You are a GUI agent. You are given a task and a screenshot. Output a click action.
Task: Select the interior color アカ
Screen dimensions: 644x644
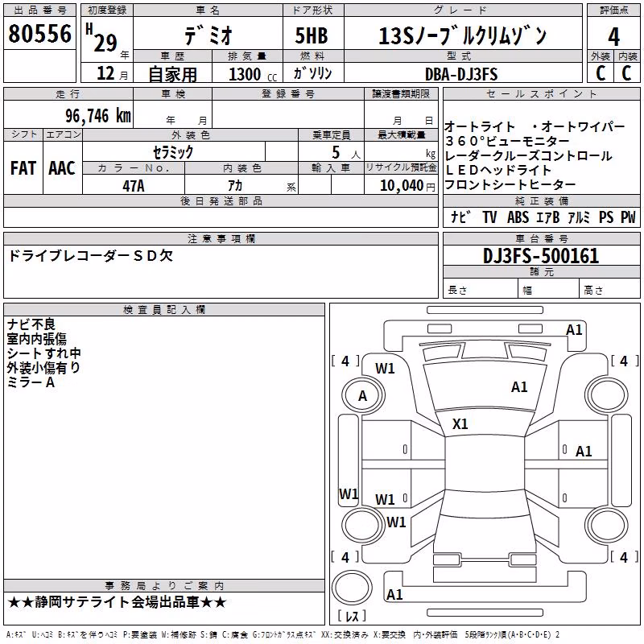coord(235,185)
